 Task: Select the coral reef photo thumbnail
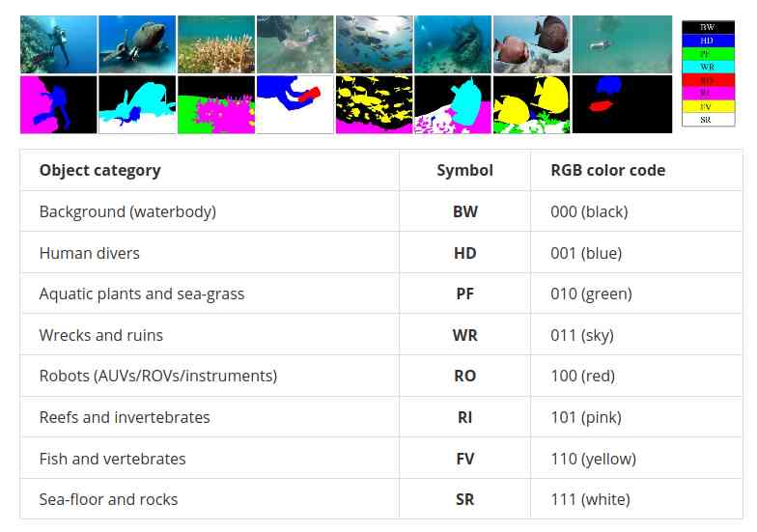[216, 44]
